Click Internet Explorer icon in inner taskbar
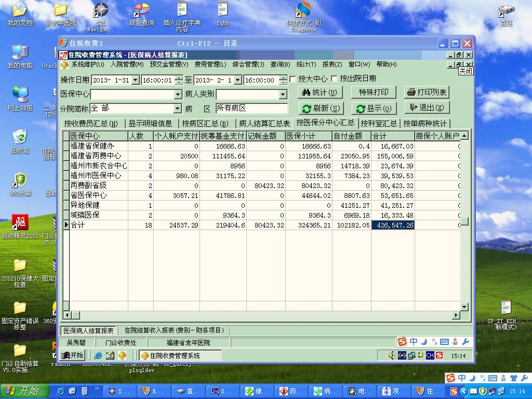 click(x=98, y=355)
